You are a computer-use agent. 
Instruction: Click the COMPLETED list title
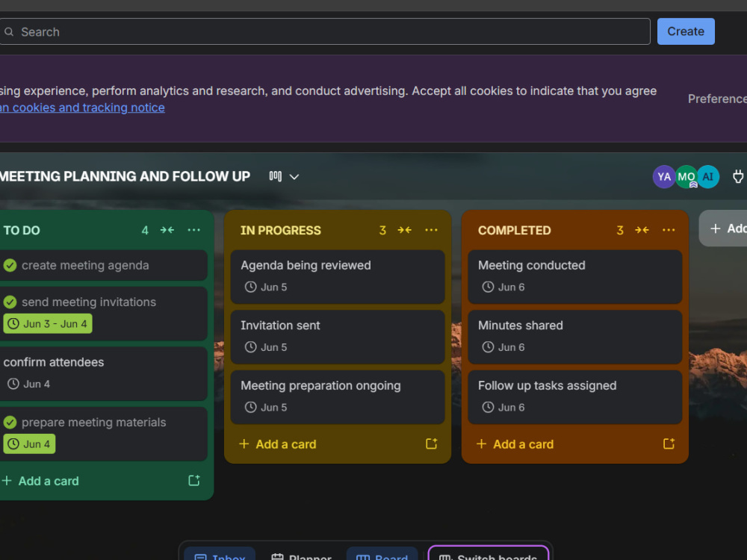[x=515, y=231]
